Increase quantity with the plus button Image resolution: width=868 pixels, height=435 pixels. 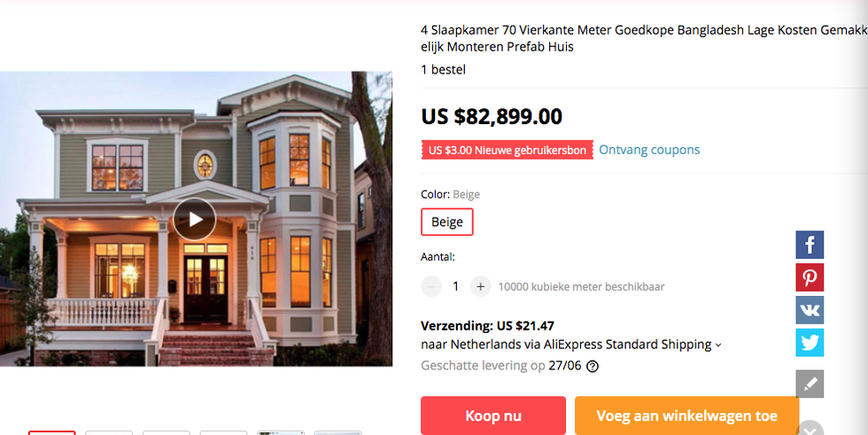pyautogui.click(x=480, y=287)
